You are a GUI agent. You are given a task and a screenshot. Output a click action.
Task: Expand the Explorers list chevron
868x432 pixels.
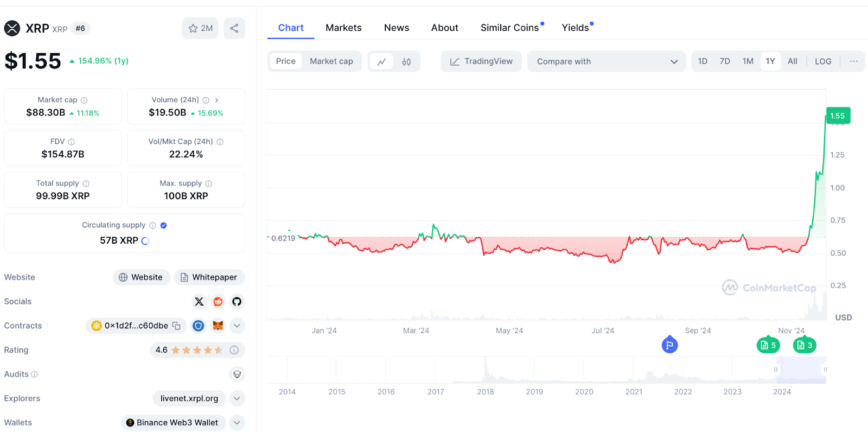pyautogui.click(x=237, y=398)
